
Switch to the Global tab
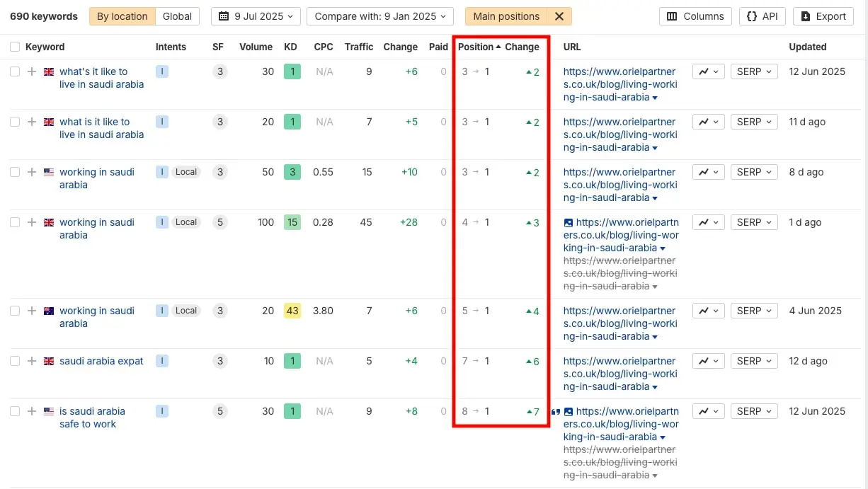177,16
